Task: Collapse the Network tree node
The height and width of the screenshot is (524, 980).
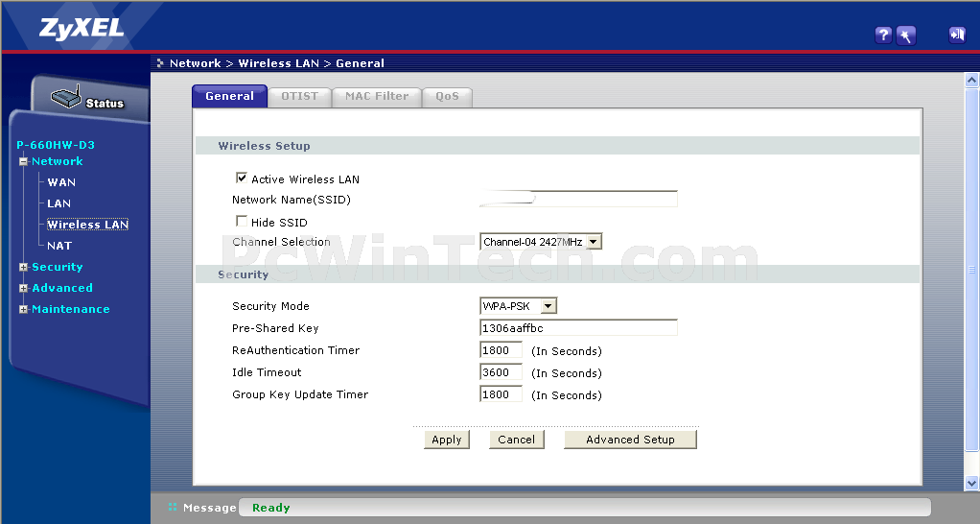Action: point(24,161)
